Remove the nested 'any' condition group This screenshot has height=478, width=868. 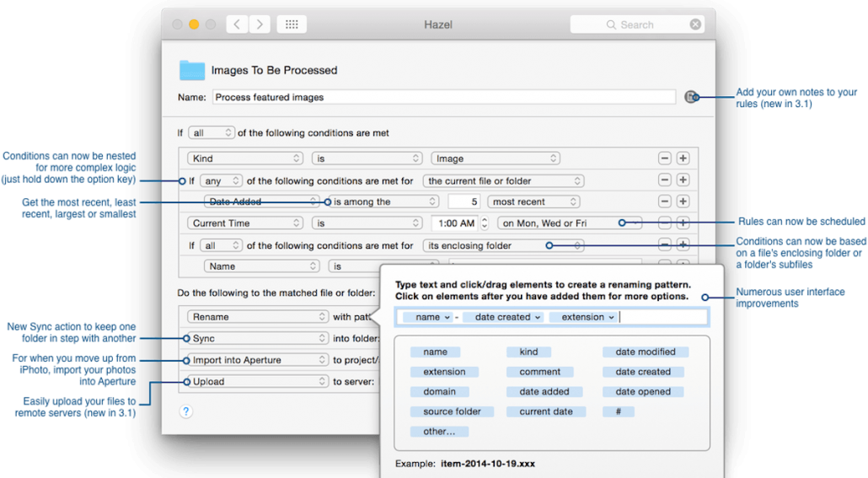click(664, 180)
